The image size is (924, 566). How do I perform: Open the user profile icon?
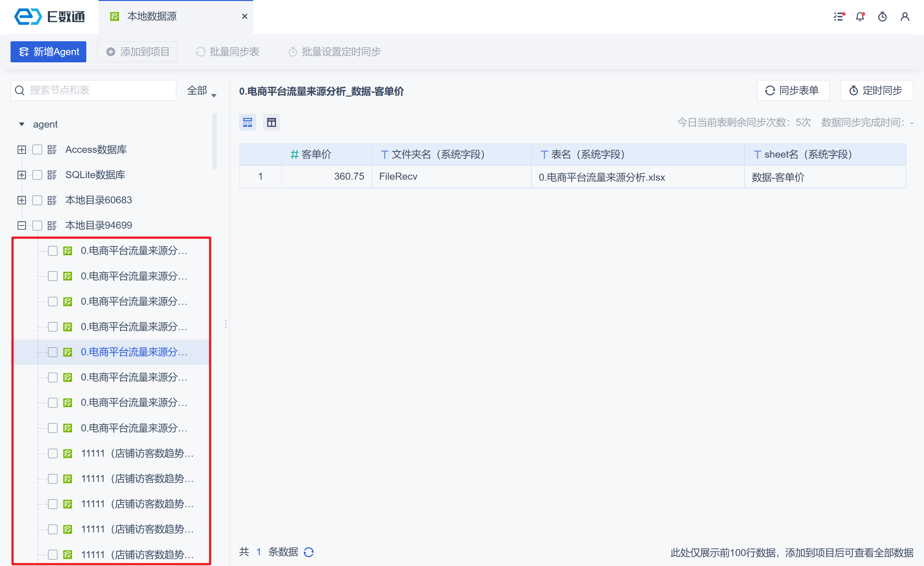(905, 17)
